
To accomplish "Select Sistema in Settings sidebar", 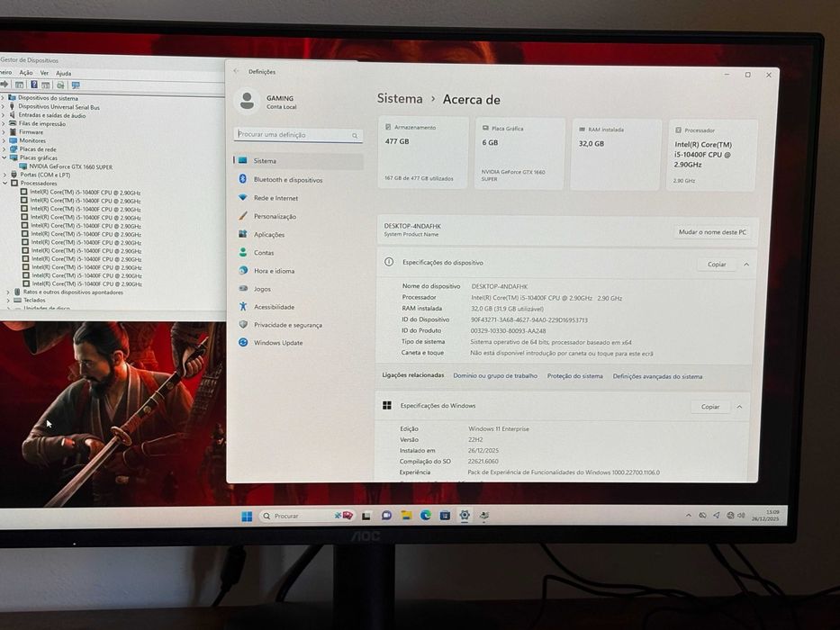I will (298, 161).
